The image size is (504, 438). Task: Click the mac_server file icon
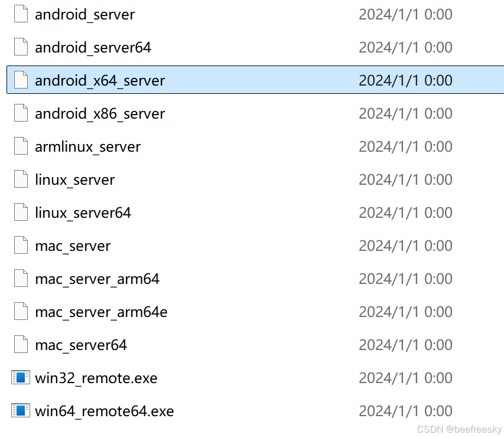[21, 246]
